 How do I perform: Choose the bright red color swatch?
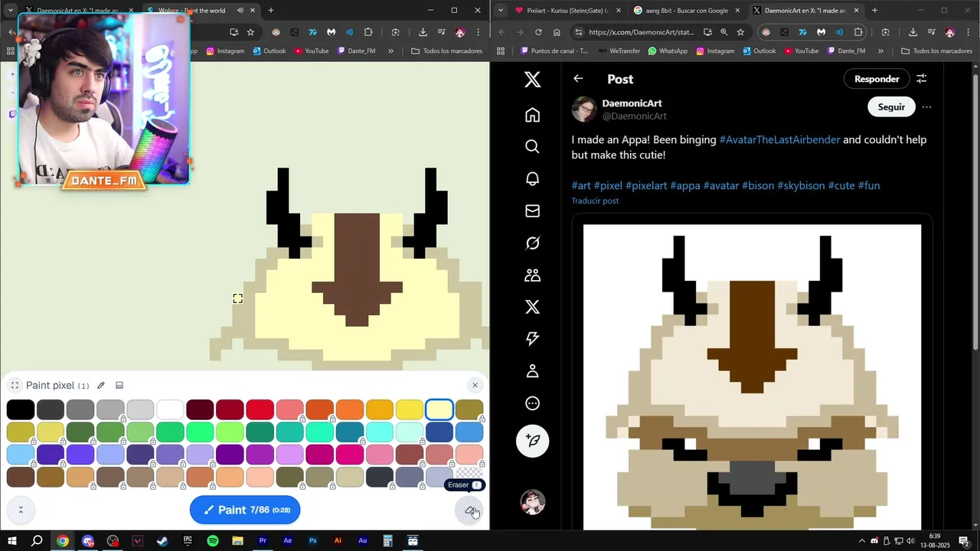coord(260,410)
